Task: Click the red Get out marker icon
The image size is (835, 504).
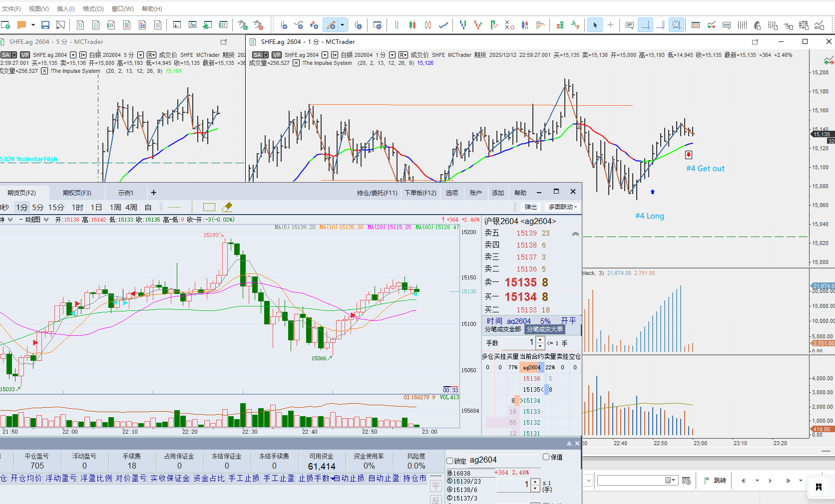Action: tap(689, 155)
